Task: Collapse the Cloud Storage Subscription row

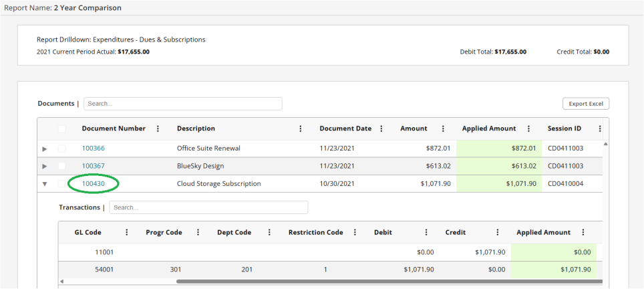Action: pyautogui.click(x=45, y=183)
